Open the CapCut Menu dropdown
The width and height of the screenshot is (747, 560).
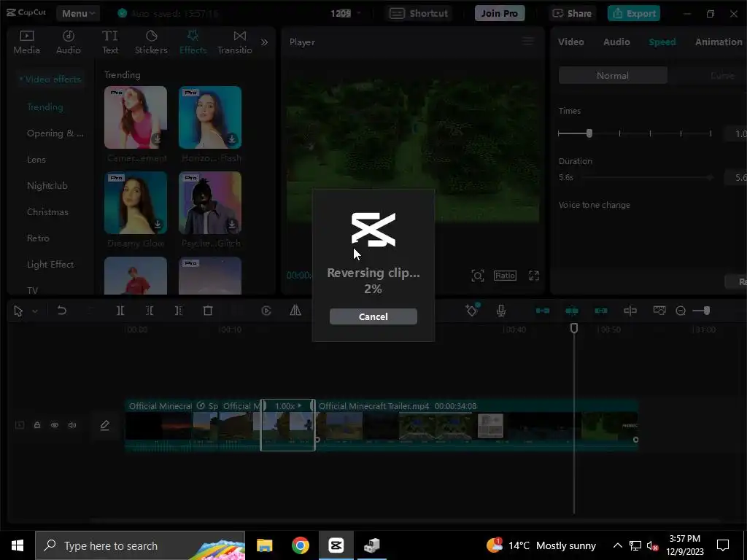78,13
